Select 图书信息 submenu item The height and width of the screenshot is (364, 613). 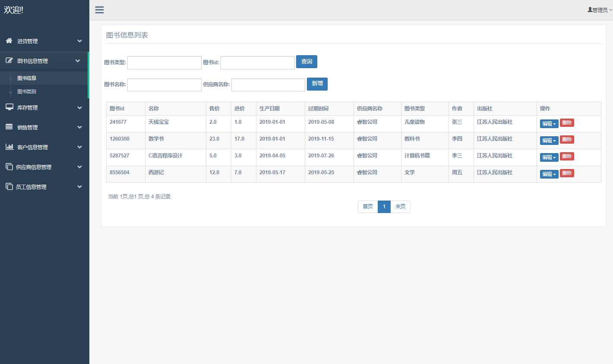(27, 78)
